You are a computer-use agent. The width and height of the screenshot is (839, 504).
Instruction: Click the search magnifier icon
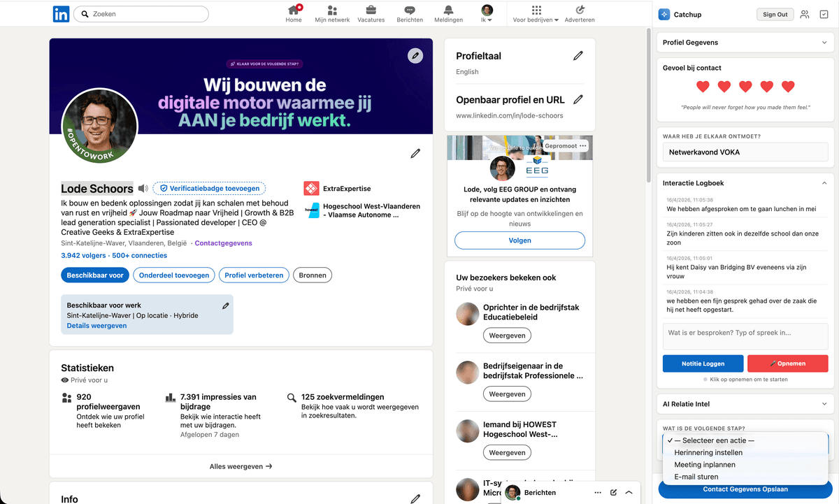pos(85,14)
